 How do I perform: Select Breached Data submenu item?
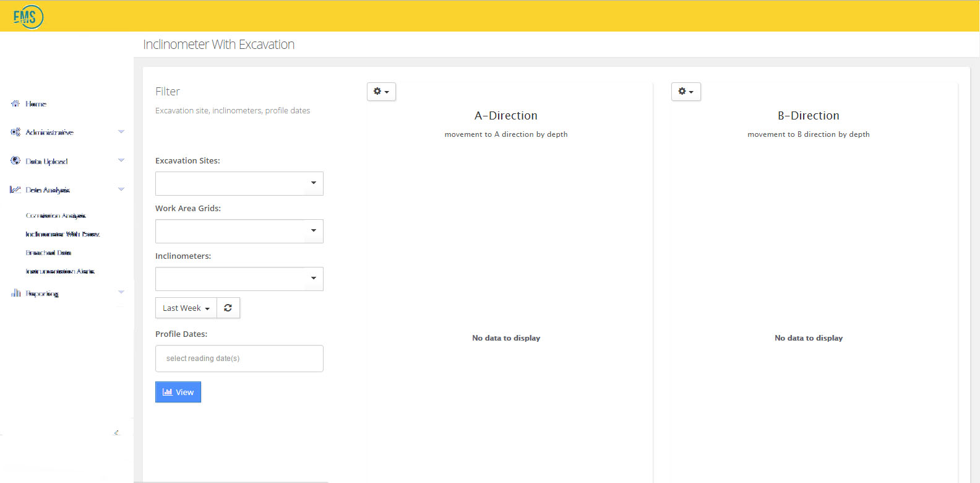(x=48, y=253)
